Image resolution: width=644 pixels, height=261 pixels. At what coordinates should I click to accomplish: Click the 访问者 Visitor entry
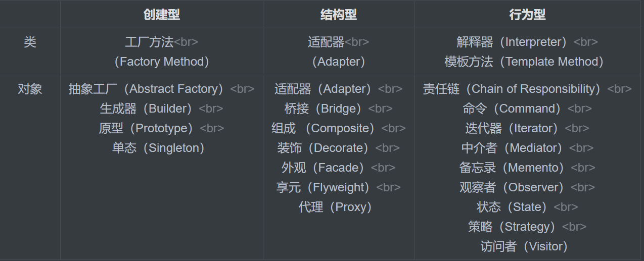pos(524,246)
